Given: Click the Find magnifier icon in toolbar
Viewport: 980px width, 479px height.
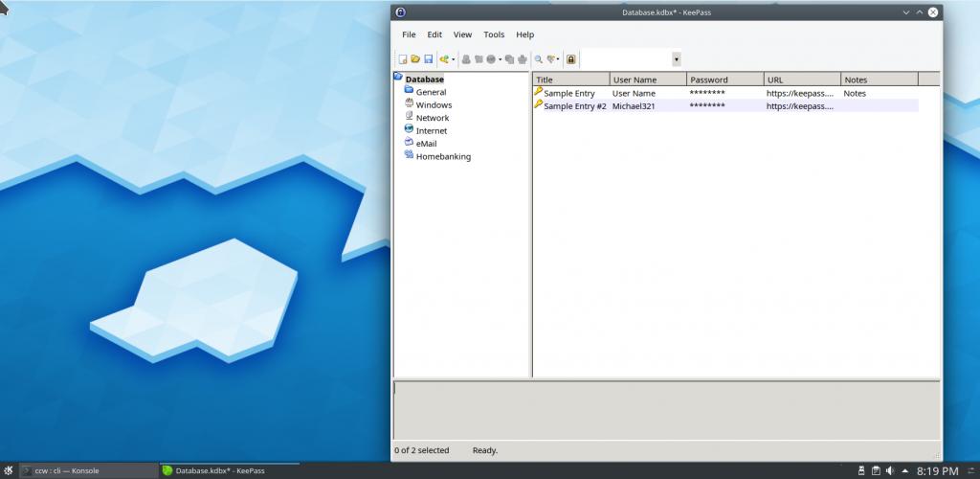Looking at the screenshot, I should pyautogui.click(x=539, y=59).
